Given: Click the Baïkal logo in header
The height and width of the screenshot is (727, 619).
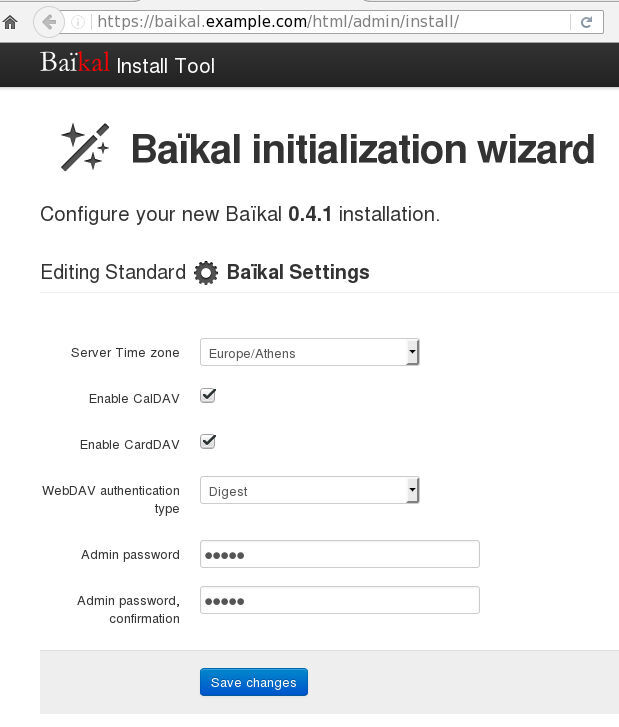Looking at the screenshot, I should (75, 64).
